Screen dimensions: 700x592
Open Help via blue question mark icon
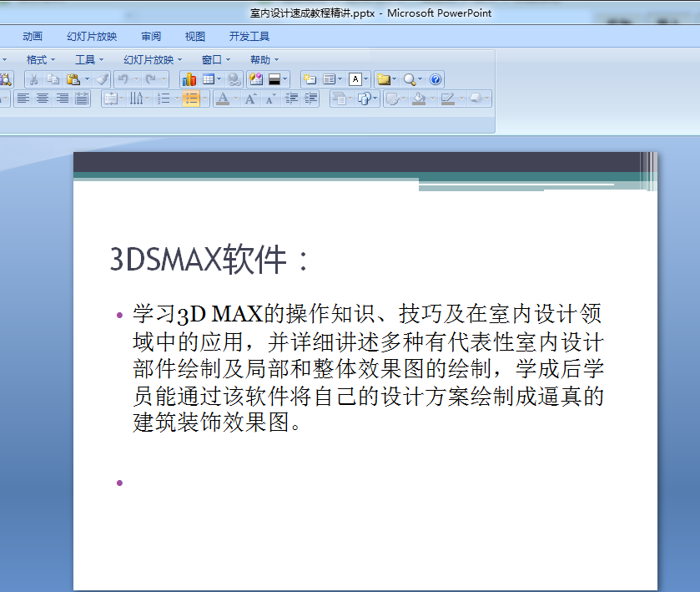(436, 79)
